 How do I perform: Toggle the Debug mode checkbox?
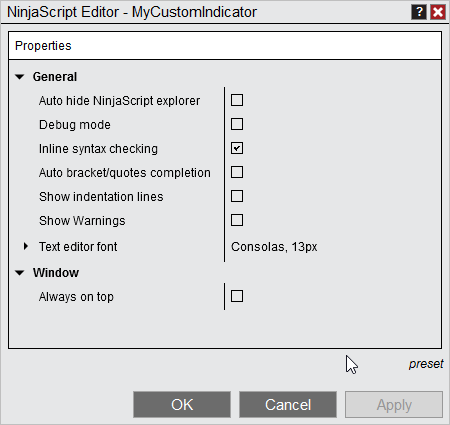[237, 124]
